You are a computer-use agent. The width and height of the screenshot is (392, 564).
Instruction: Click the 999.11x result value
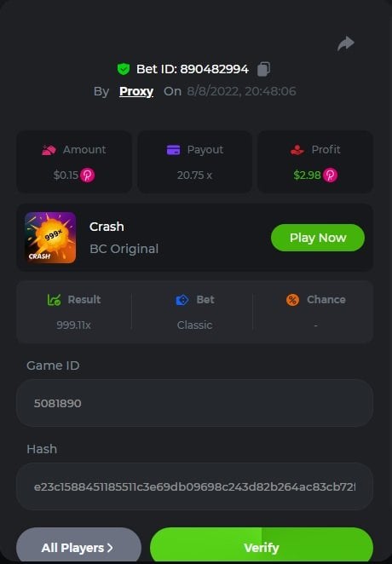tap(74, 325)
